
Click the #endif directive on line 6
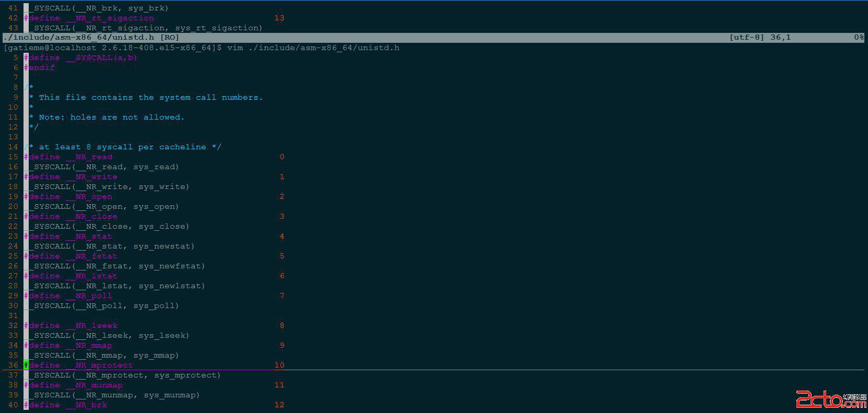tap(41, 67)
